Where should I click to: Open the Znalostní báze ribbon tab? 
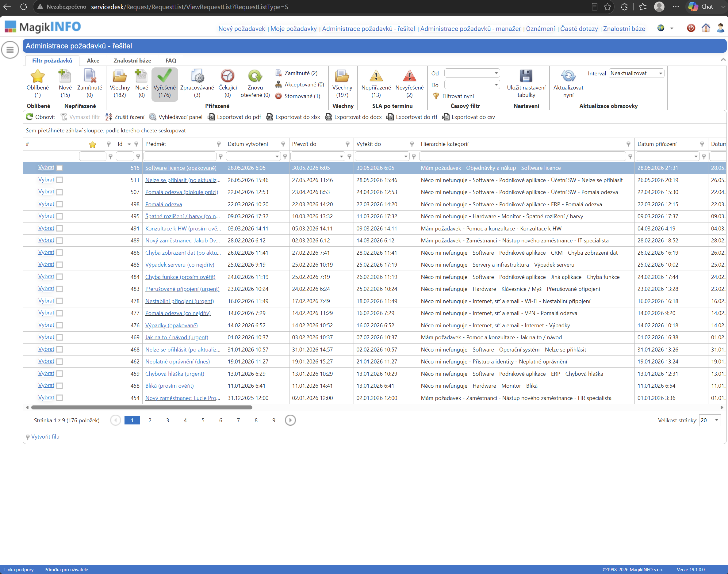(132, 60)
